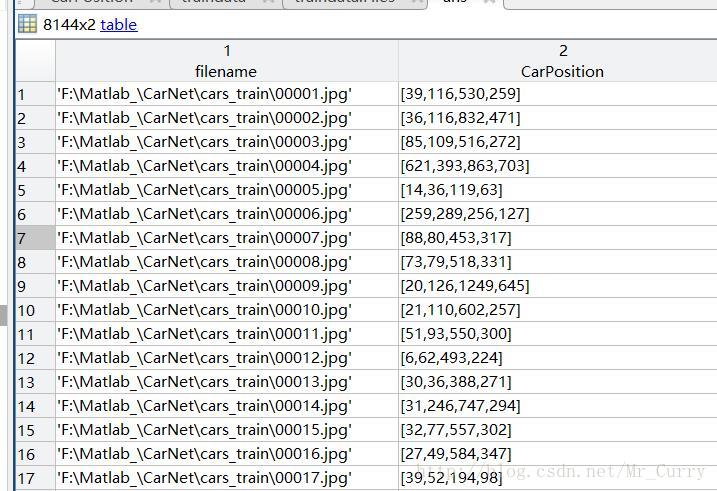Click the 00001.jpg filename cell
Image resolution: width=717 pixels, height=491 pixels.
click(x=227, y=94)
